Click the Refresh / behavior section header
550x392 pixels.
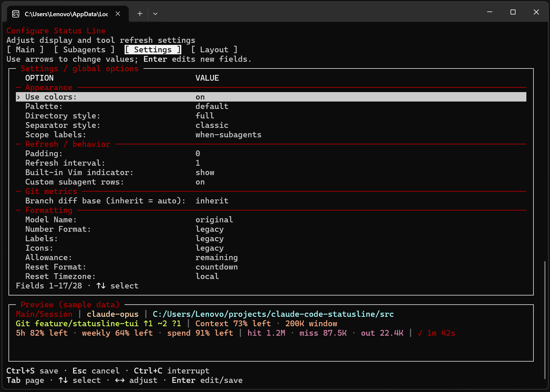coord(68,144)
